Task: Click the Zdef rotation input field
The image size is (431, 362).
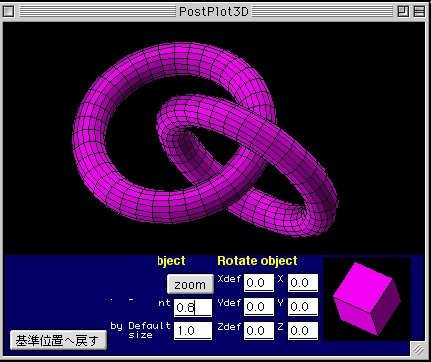Action: coord(259,331)
